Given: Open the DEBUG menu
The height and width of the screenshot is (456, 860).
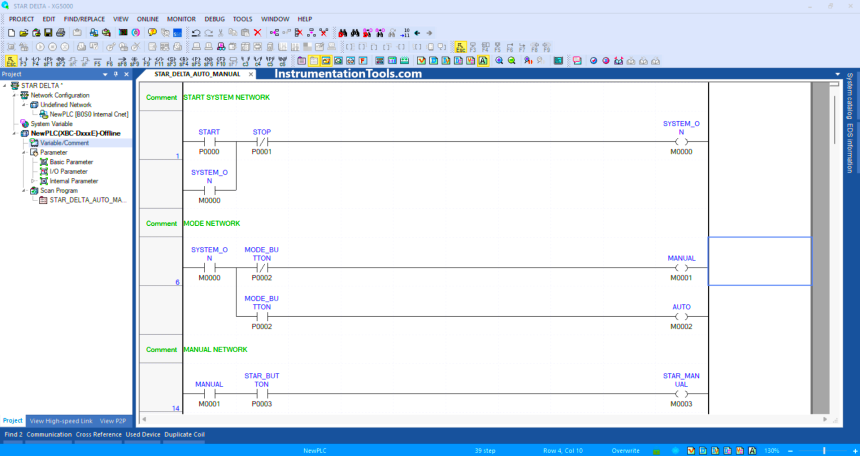Looking at the screenshot, I should [215, 19].
